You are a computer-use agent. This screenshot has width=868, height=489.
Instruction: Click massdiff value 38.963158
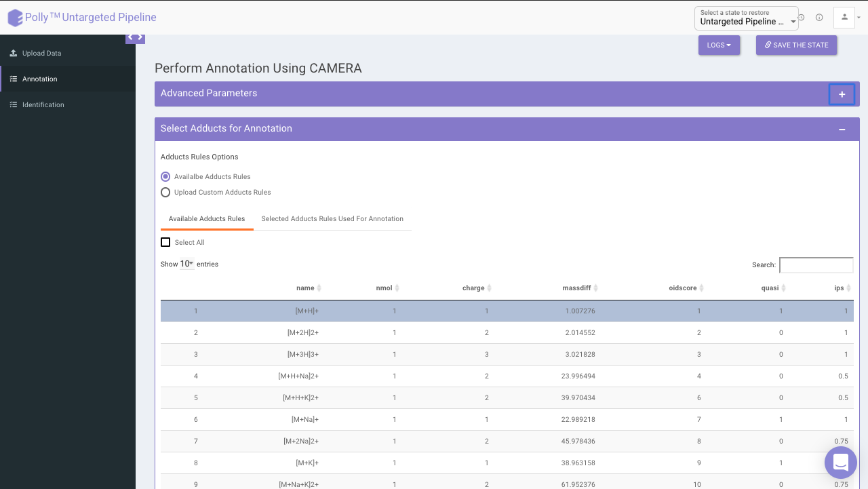tap(580, 463)
